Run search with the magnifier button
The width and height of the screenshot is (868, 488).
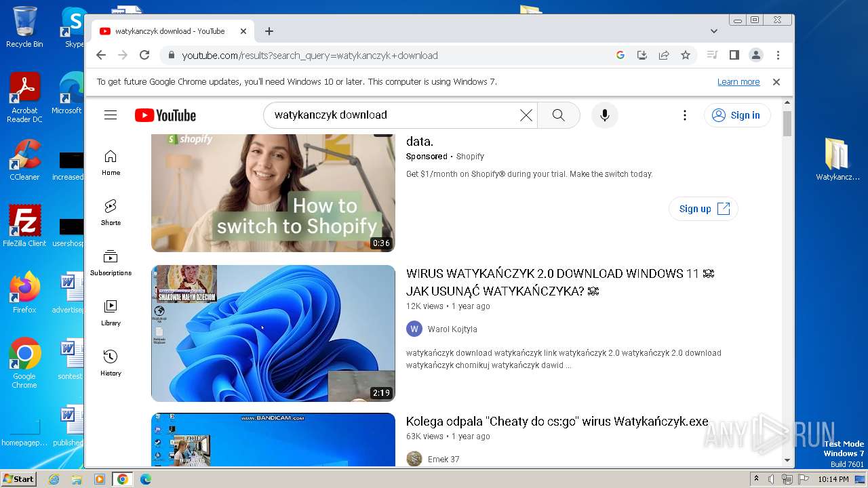point(558,115)
